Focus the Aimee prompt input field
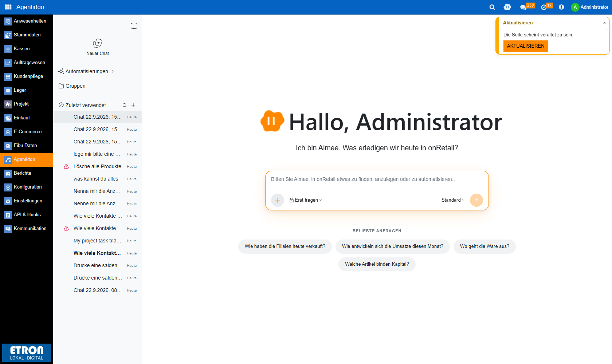The image size is (612, 364). [377, 179]
